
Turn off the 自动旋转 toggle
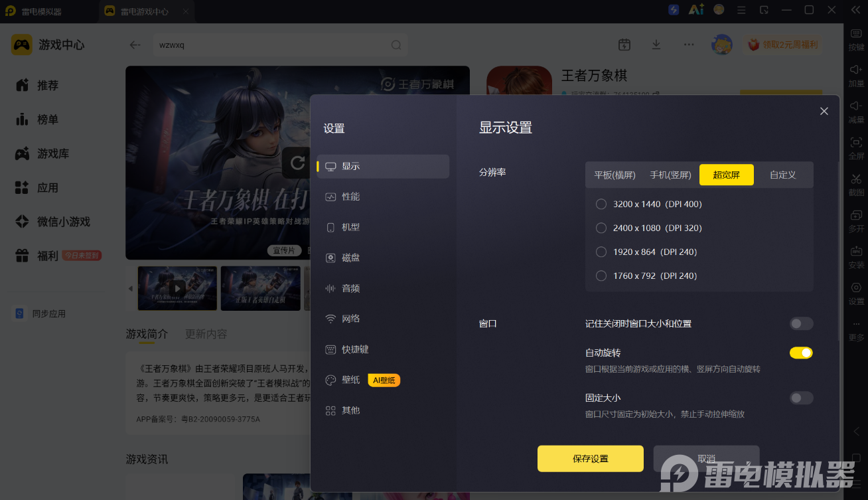[x=801, y=353]
